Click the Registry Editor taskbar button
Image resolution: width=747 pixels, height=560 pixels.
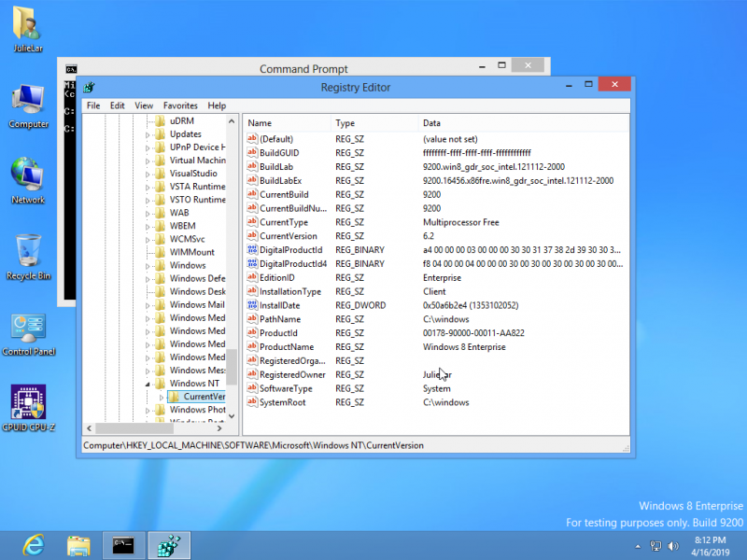tap(169, 545)
